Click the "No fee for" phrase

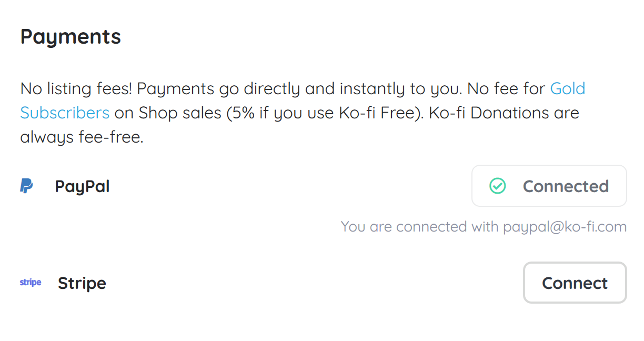pyautogui.click(x=506, y=88)
